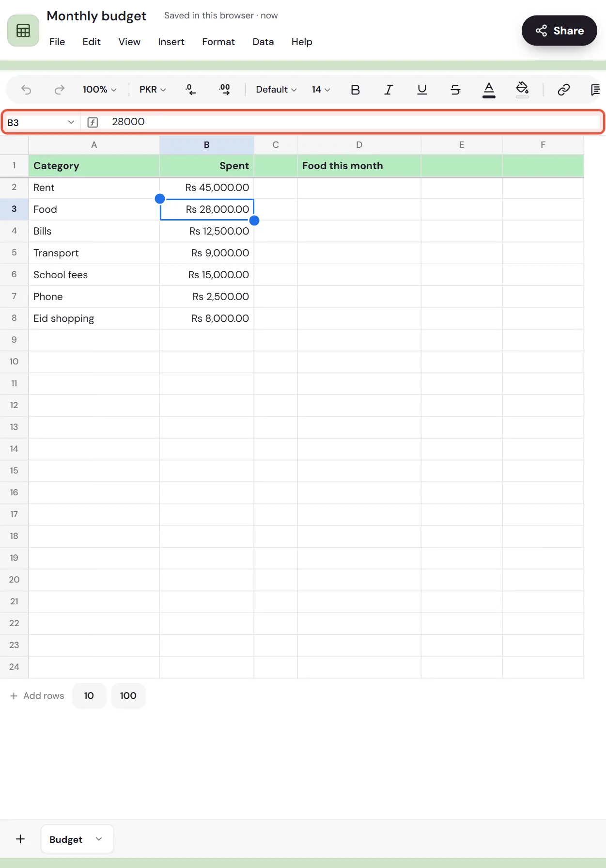Select the Bills cell
This screenshot has height=868, width=606.
click(94, 231)
